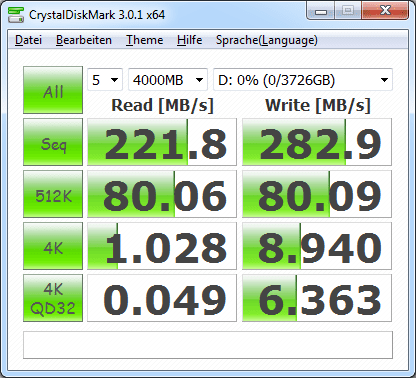Start the 4K QD32 benchmark test

pos(53,298)
